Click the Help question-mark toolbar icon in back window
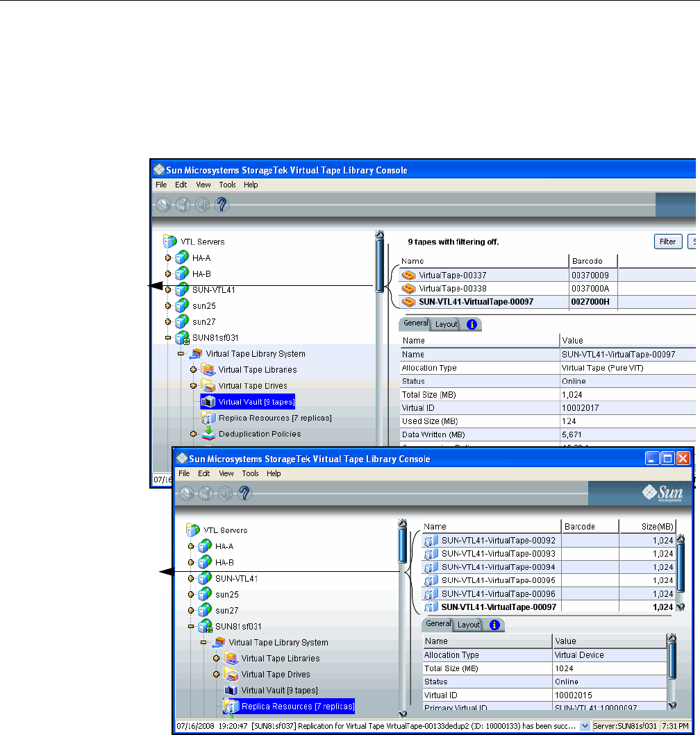700x735 pixels. [222, 204]
